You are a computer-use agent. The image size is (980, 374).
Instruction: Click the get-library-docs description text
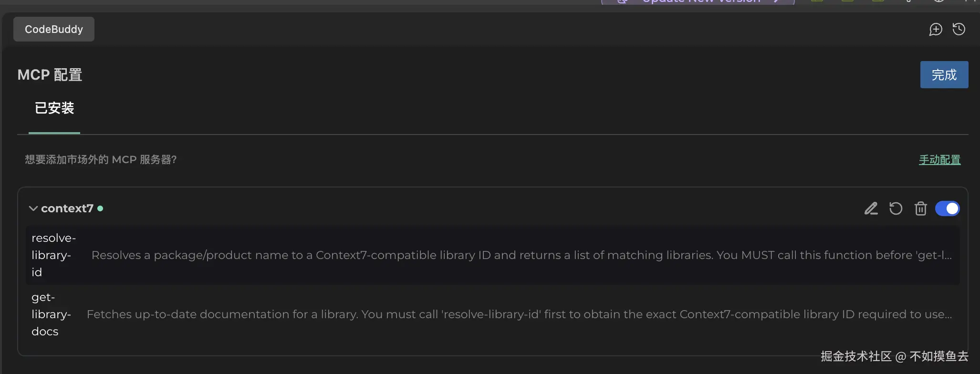pos(519,314)
